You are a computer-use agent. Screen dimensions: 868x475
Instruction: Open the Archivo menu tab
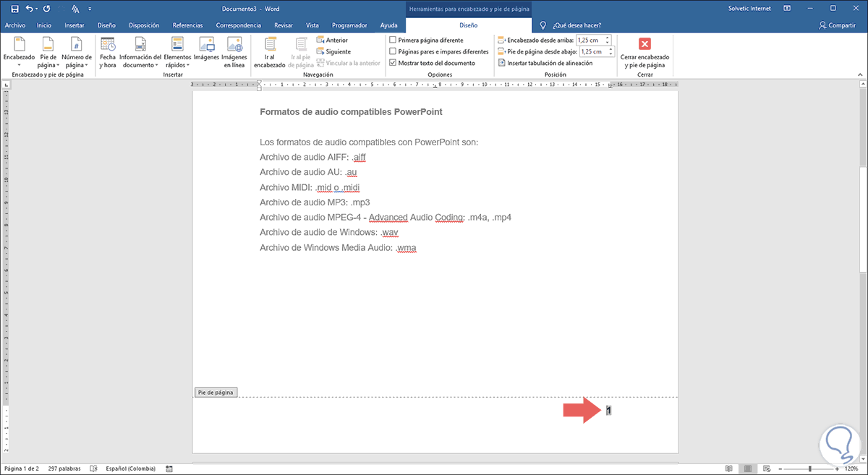pyautogui.click(x=15, y=25)
